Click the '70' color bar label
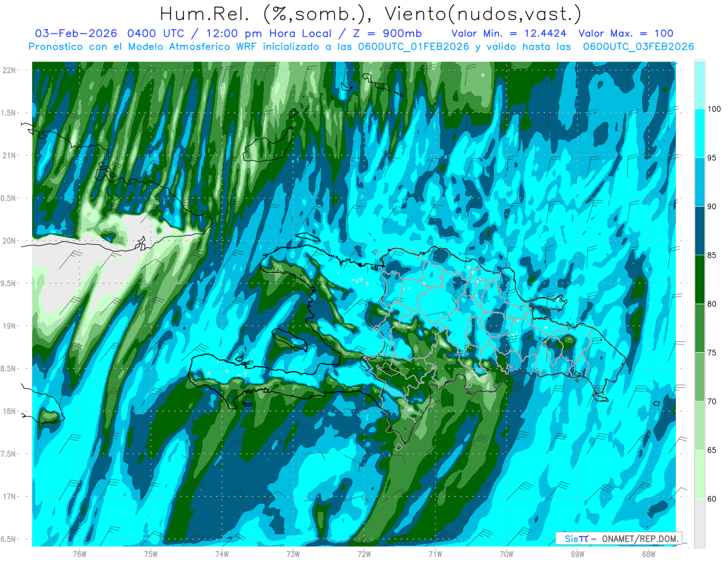Viewport: 728px width, 562px height. (713, 401)
